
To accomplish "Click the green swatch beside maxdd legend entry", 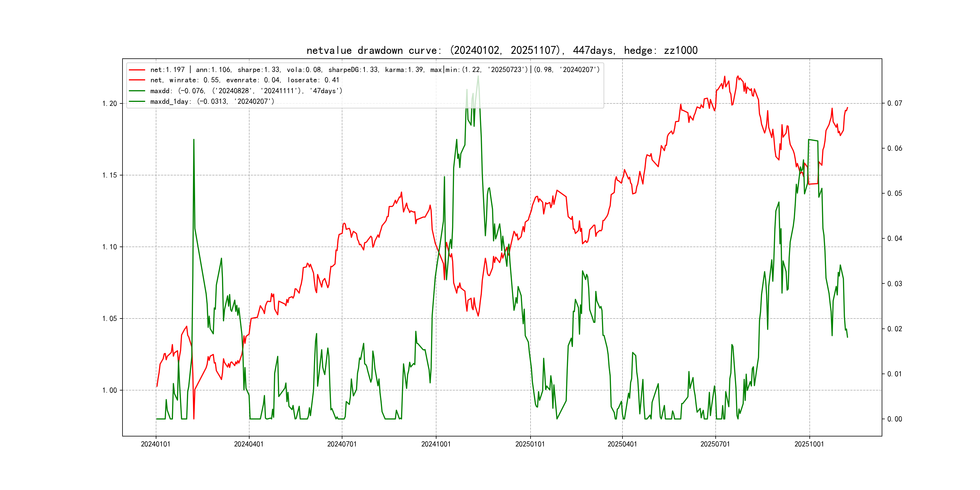I will point(137,91).
